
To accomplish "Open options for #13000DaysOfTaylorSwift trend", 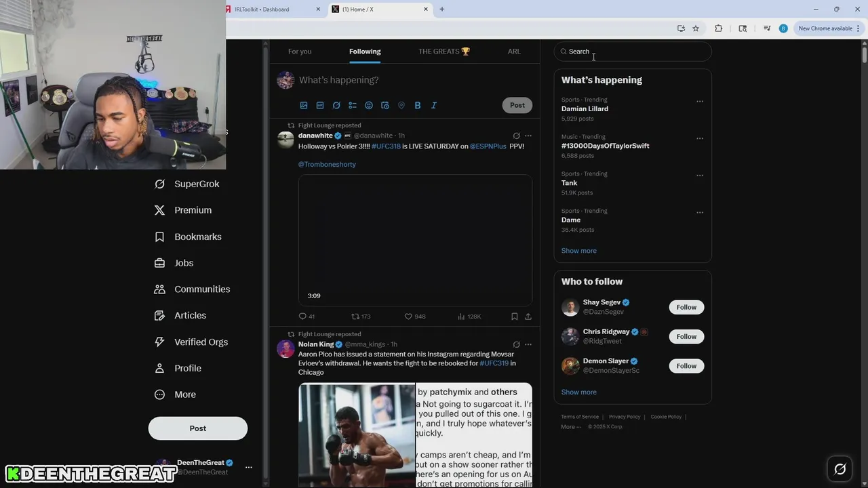I will click(x=700, y=138).
